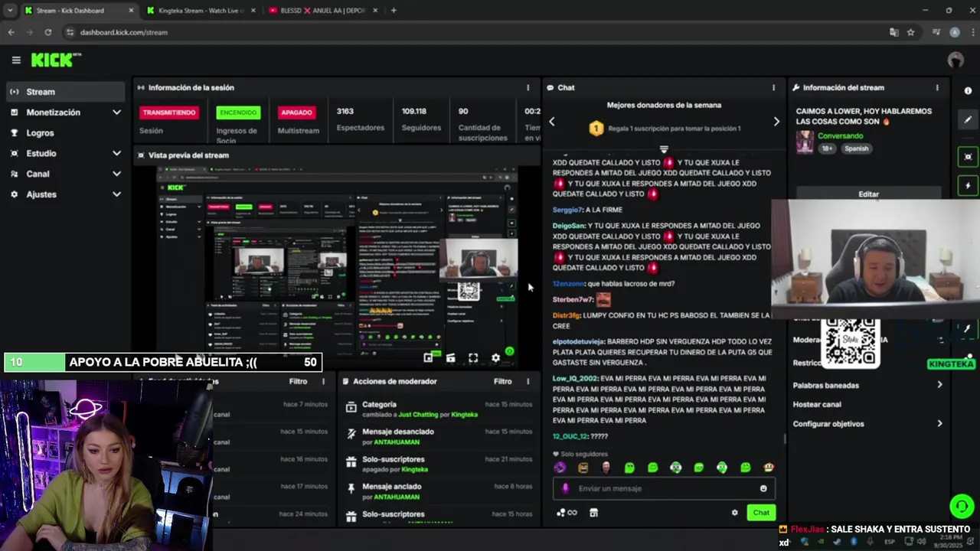Image resolution: width=980 pixels, height=551 pixels.
Task: Click the volume icon in system tray
Action: 921,542
